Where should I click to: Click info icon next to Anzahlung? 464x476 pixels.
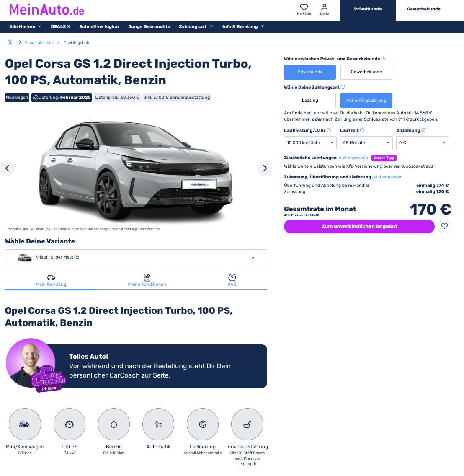coord(424,130)
